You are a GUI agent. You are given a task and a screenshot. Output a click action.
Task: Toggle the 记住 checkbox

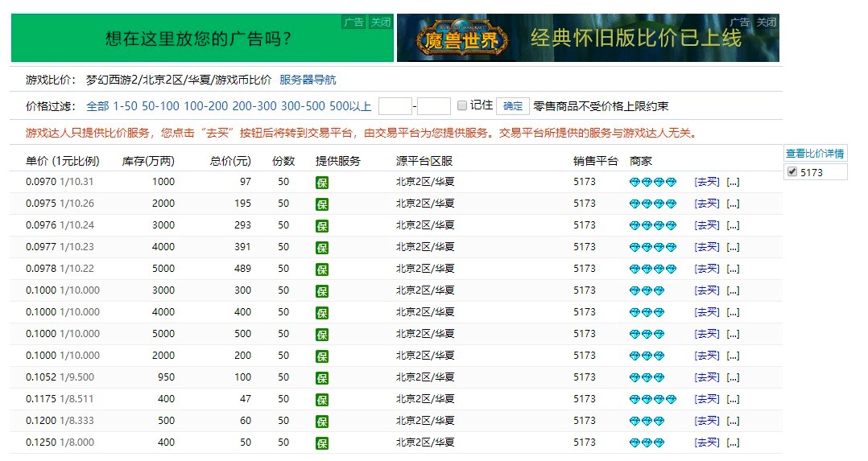coord(462,105)
